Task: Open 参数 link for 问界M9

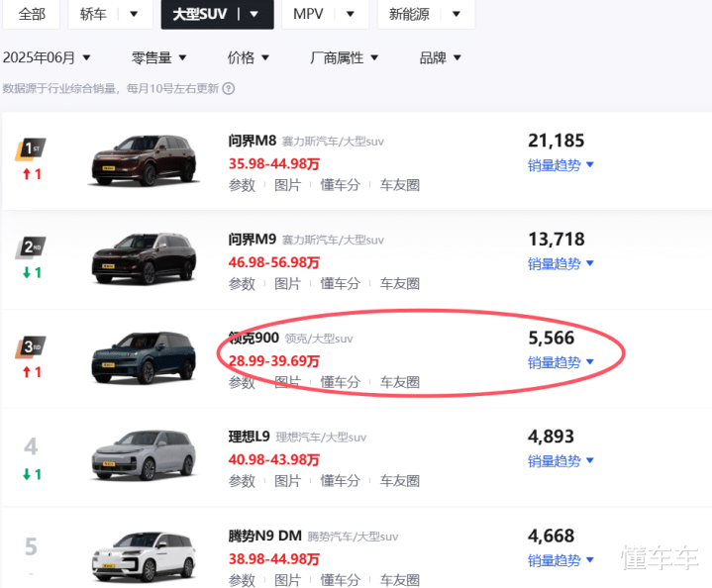Action: tap(242, 284)
